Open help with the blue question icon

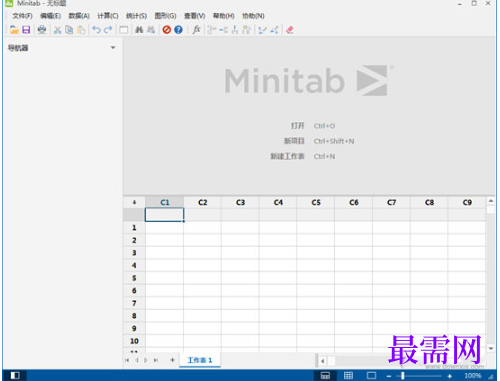tap(178, 30)
